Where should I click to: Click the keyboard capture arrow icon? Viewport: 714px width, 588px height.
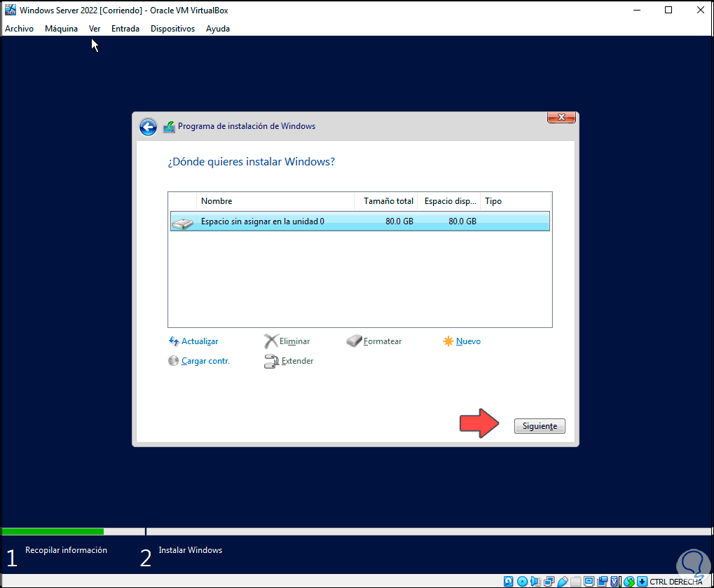tap(642, 581)
